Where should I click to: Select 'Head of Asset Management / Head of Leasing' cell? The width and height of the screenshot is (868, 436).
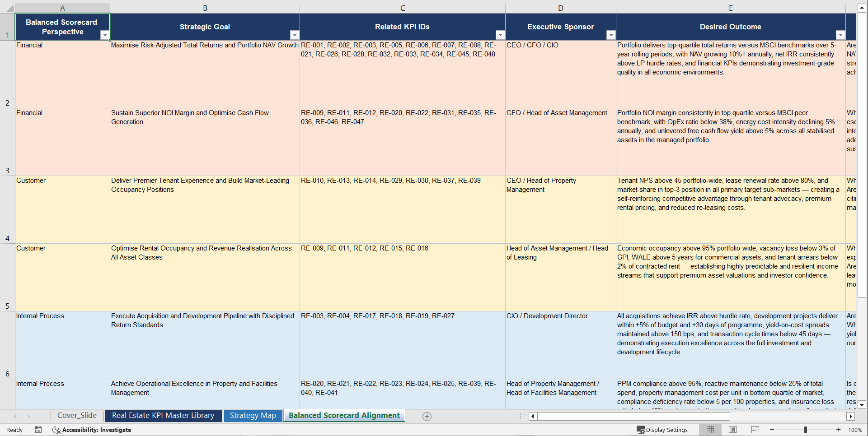click(x=561, y=278)
